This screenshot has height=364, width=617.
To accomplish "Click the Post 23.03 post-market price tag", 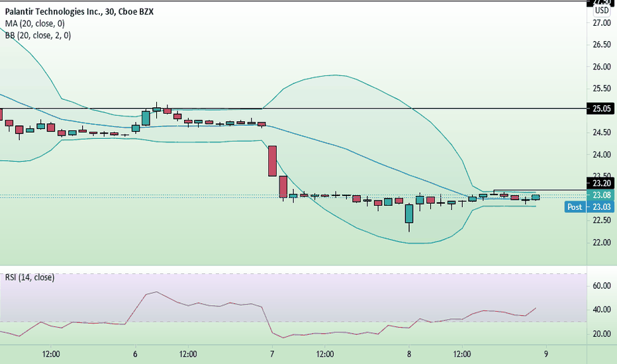I will pyautogui.click(x=589, y=206).
